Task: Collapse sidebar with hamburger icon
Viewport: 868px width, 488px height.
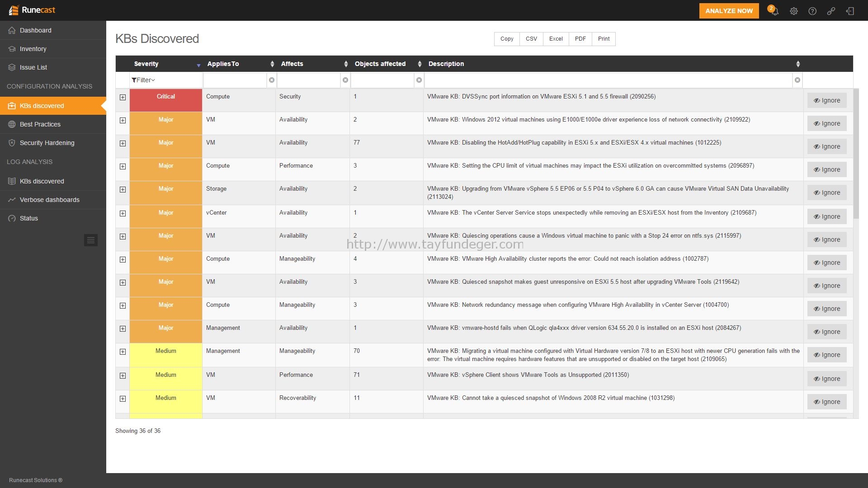Action: pyautogui.click(x=91, y=240)
